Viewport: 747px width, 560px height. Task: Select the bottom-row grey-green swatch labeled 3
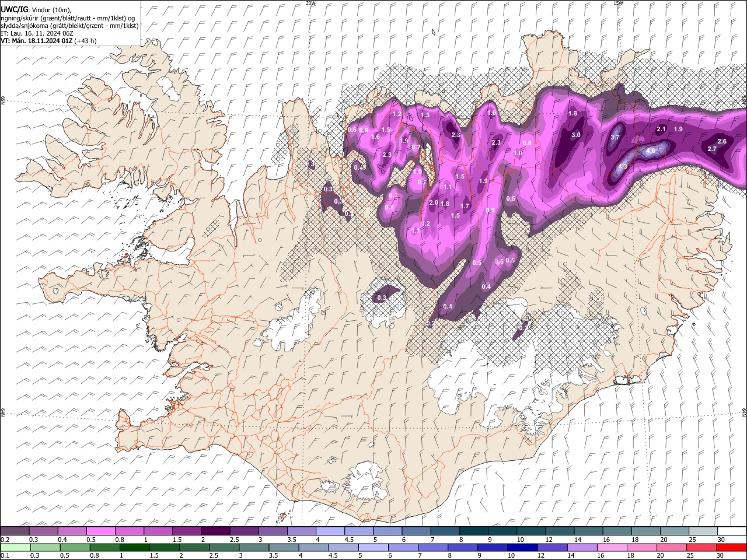[254, 547]
